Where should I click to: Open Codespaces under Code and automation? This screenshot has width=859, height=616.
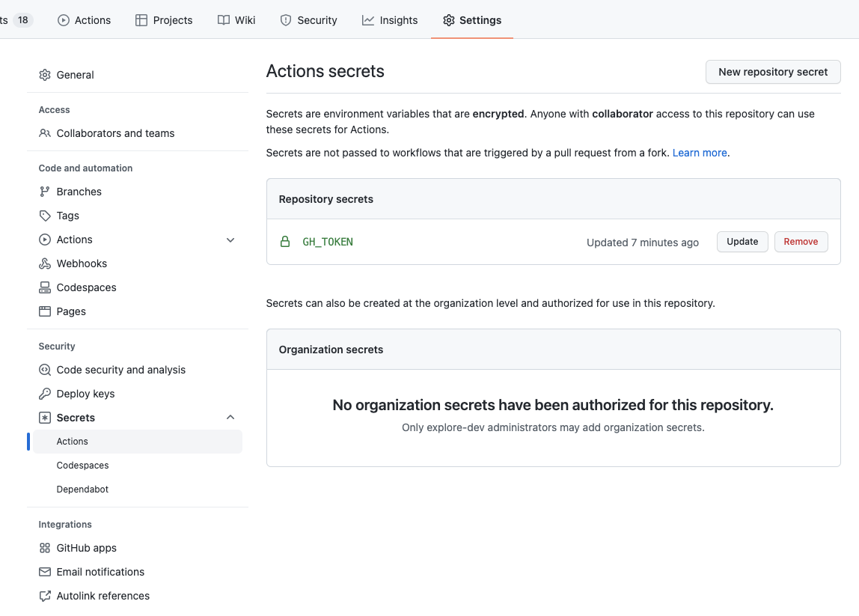point(138,287)
